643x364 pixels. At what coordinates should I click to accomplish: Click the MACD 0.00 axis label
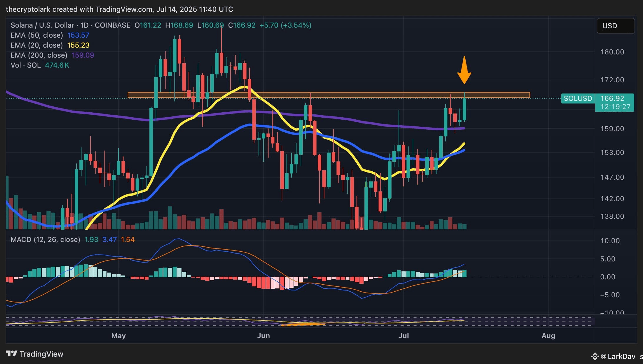(608, 277)
